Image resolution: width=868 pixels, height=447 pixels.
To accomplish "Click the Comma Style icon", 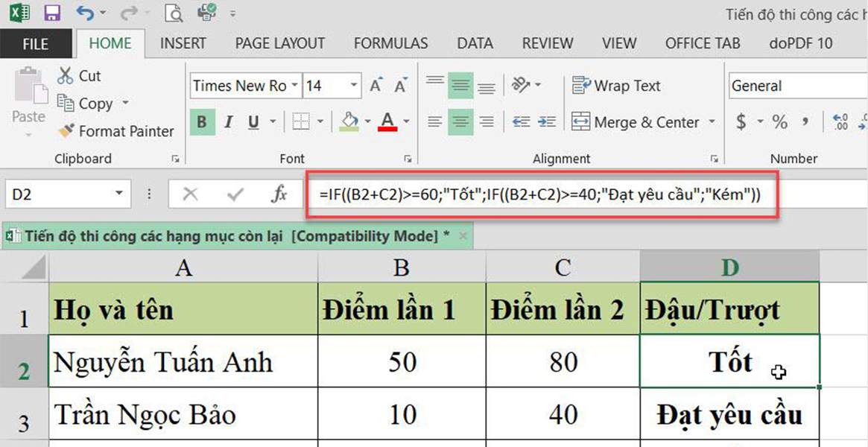I will (805, 122).
